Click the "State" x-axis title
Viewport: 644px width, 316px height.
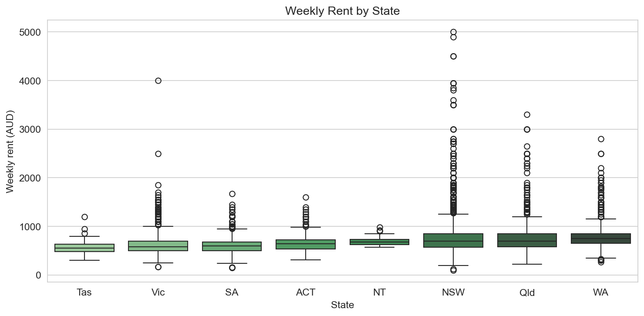(342, 305)
